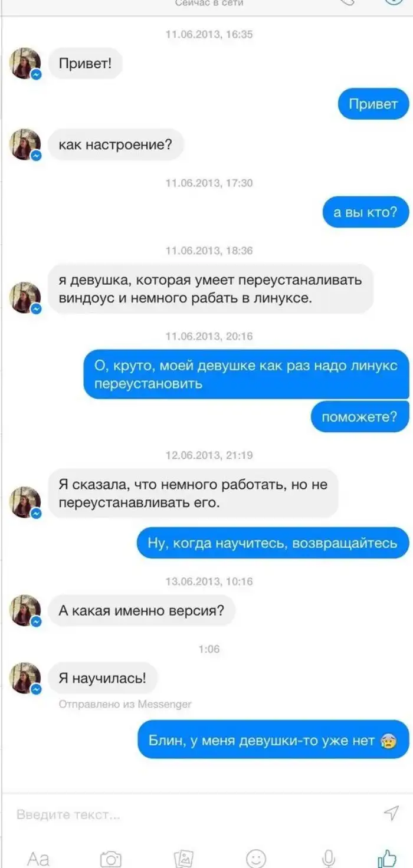
Task: Tap microphone voice message icon
Action: [329, 859]
